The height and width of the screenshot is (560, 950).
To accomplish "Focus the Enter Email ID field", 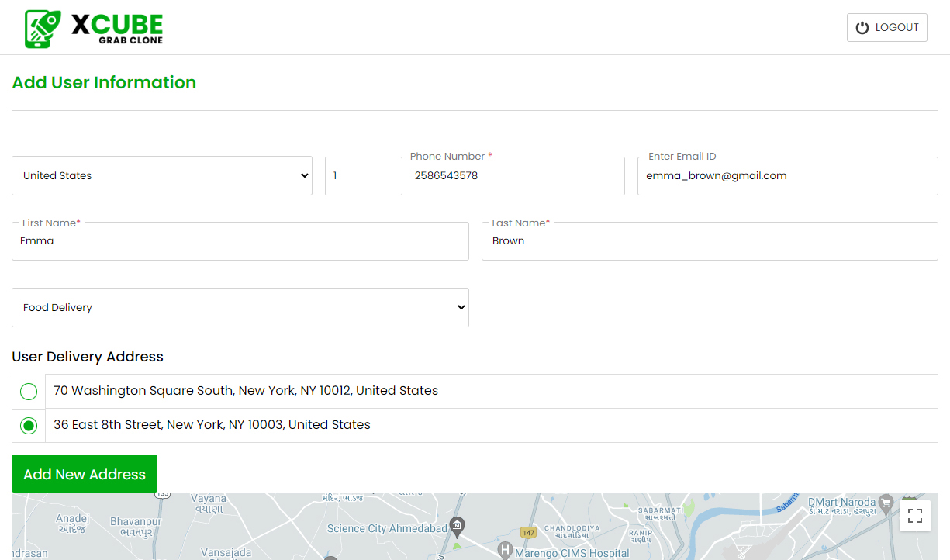I will coord(787,176).
